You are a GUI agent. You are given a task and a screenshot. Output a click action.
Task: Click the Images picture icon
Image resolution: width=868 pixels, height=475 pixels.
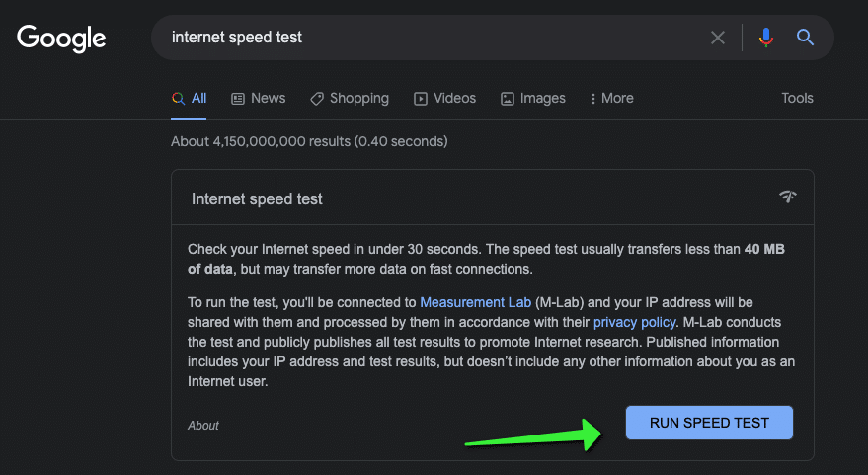[508, 99]
